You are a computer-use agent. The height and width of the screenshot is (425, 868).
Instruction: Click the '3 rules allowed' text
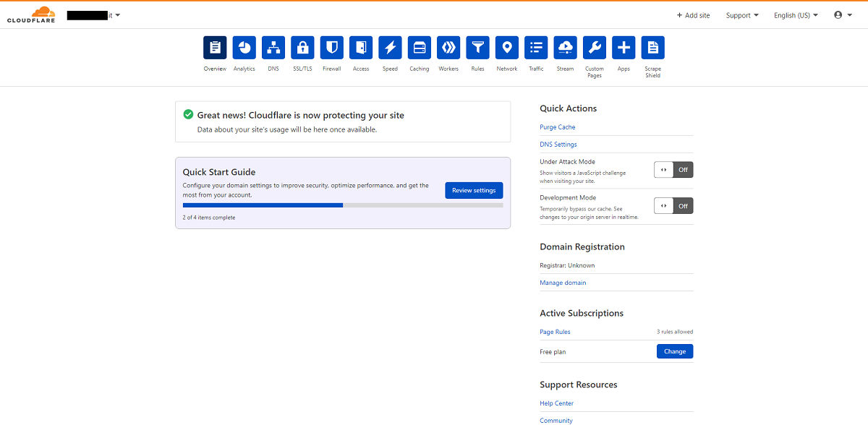click(675, 332)
